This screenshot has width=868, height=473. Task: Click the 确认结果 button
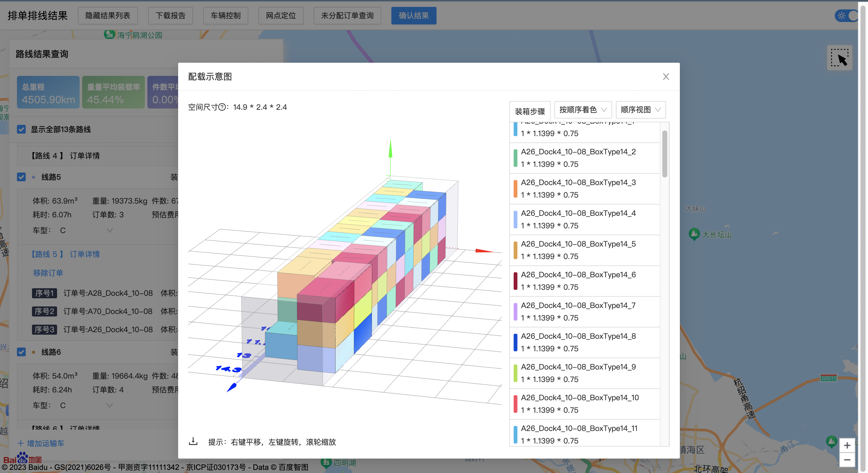pos(413,16)
